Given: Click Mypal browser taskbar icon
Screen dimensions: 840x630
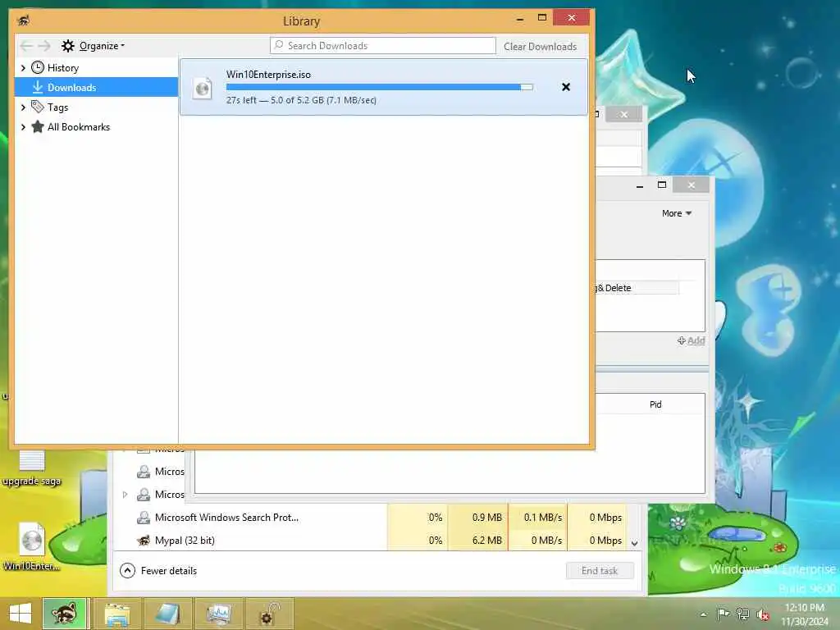Looking at the screenshot, I should (x=65, y=613).
